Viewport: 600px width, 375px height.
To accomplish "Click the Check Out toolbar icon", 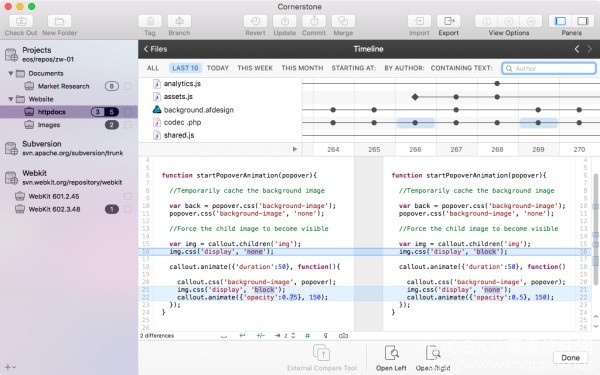I will [21, 21].
